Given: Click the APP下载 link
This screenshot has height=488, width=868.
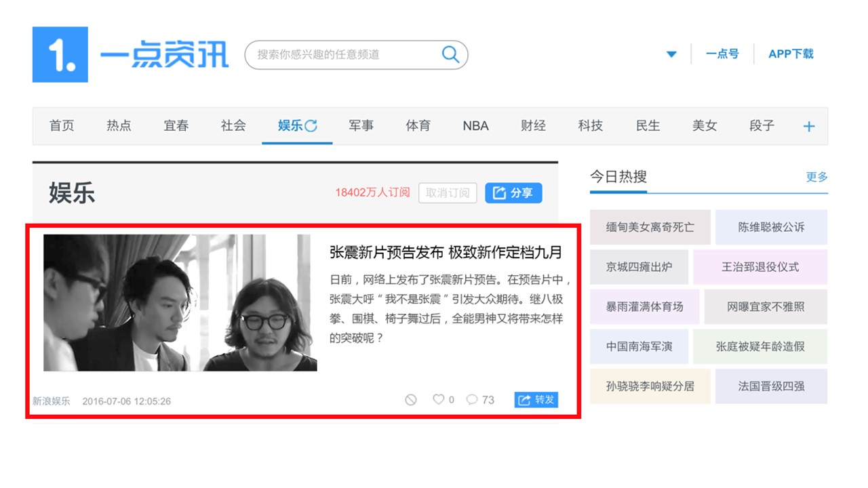Looking at the screenshot, I should pyautogui.click(x=791, y=54).
